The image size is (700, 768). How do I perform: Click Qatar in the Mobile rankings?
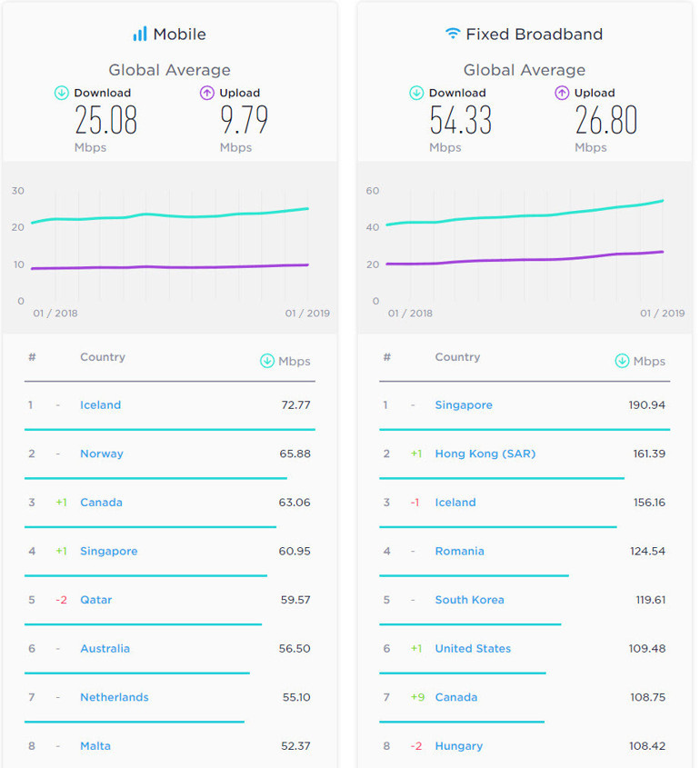[x=96, y=600]
